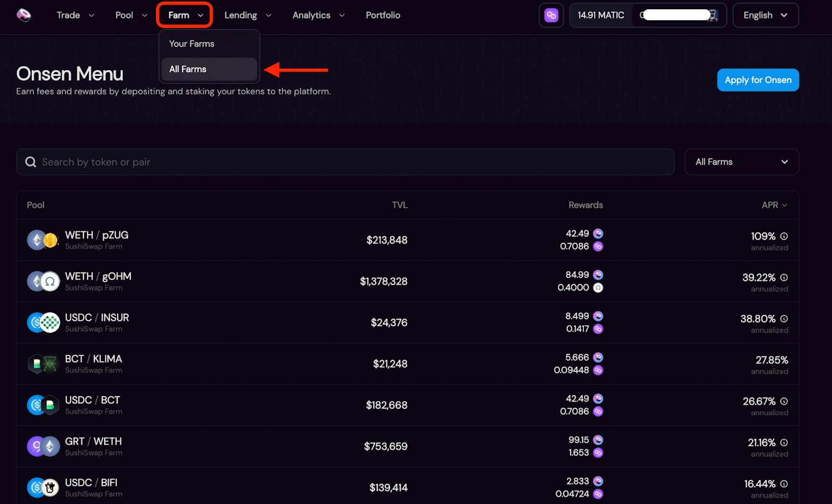Click the WETH/pZUG pool token icons
This screenshot has width=832, height=504.
click(x=43, y=240)
